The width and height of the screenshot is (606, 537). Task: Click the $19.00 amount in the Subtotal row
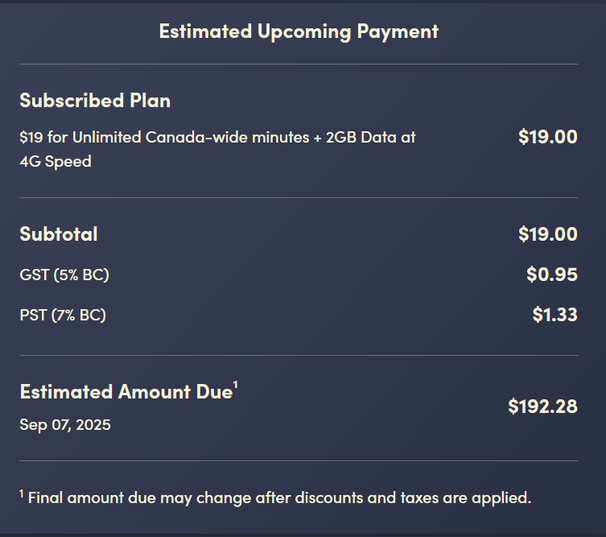(x=547, y=234)
